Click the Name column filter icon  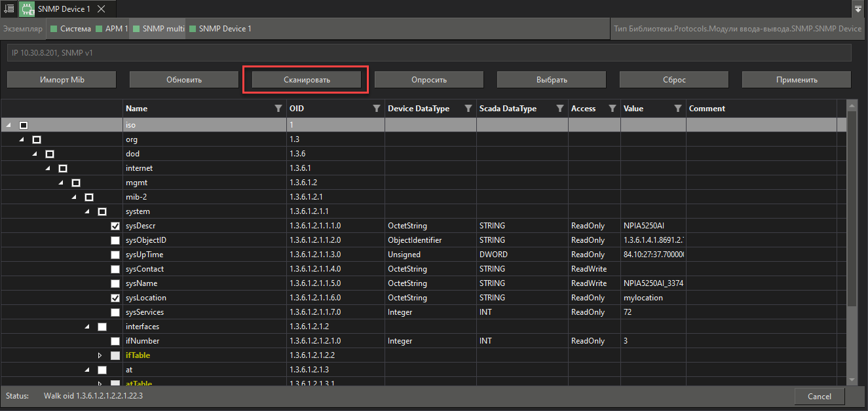point(278,109)
